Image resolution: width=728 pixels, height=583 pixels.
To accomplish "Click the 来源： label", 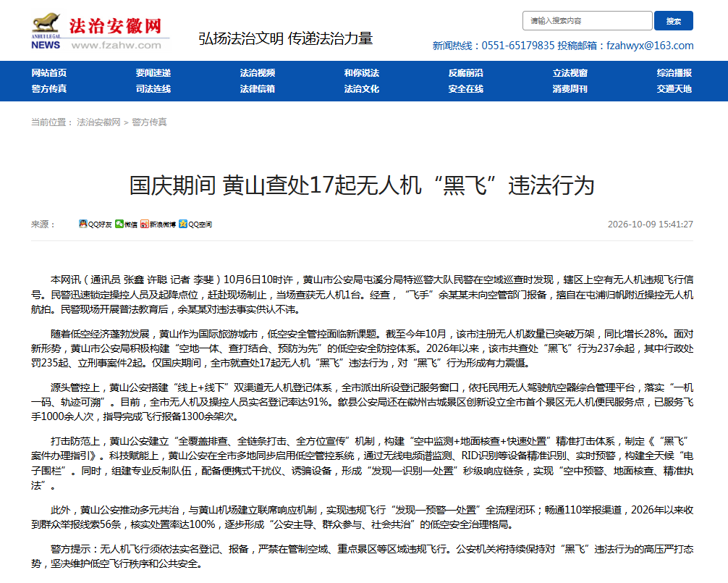I will point(43,225).
